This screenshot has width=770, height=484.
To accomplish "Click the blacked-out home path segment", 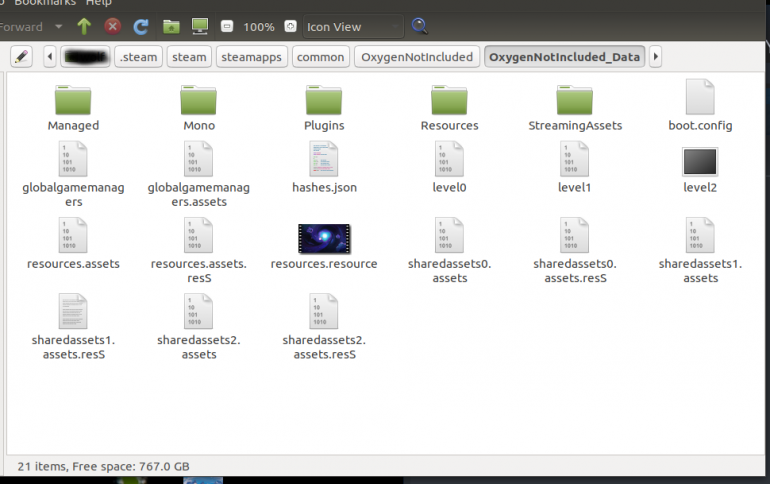I will coord(85,57).
